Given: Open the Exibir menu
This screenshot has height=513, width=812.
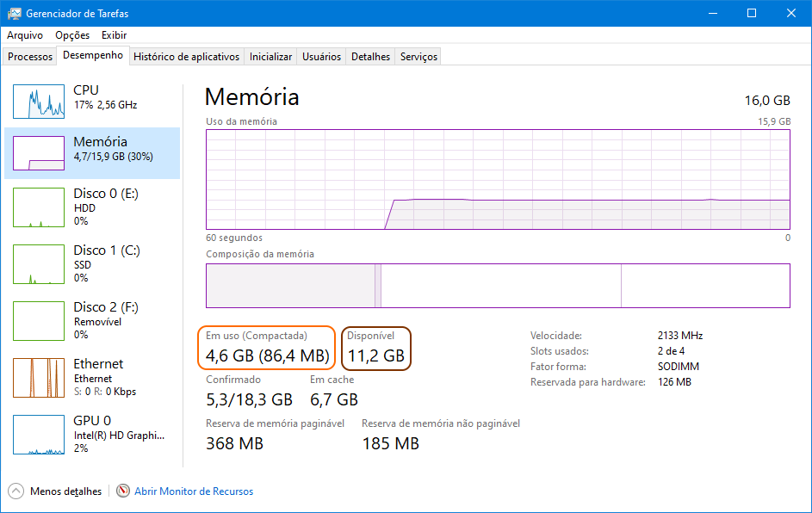Looking at the screenshot, I should coord(114,35).
